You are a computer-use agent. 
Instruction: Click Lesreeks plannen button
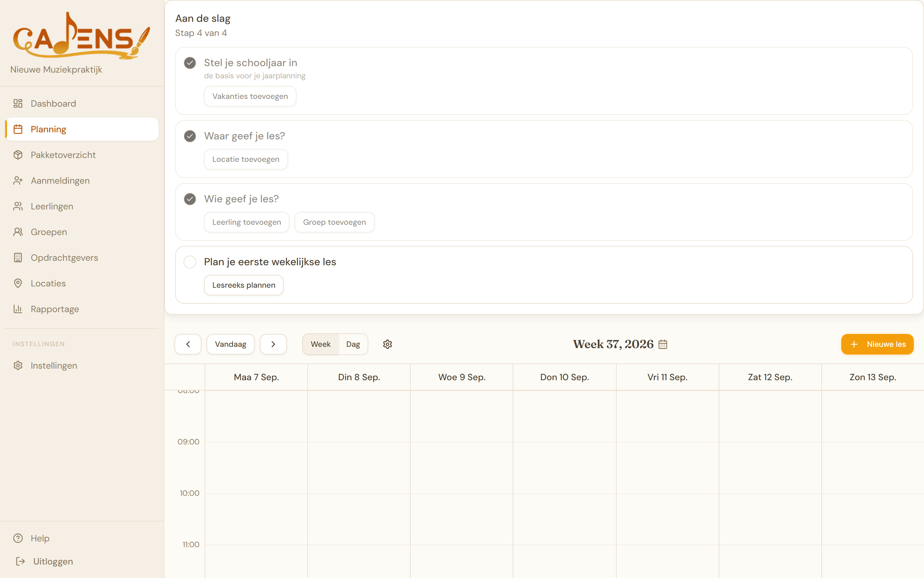pos(244,285)
